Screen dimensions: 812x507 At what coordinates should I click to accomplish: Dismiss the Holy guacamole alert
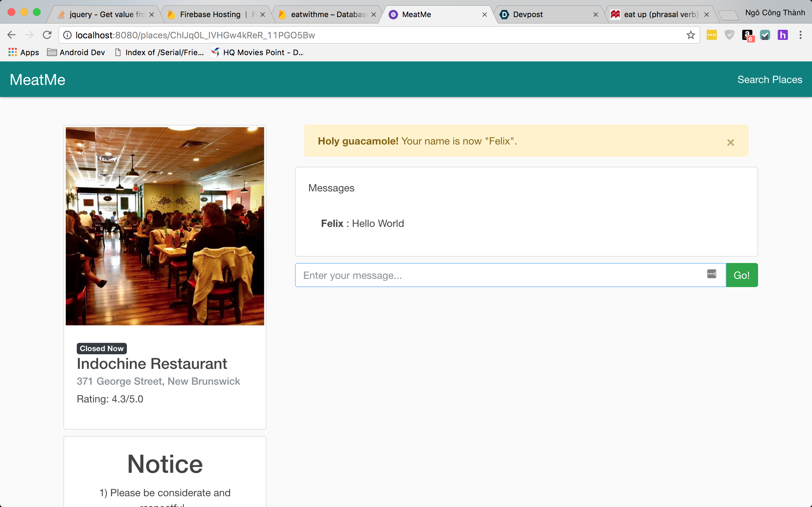(730, 143)
